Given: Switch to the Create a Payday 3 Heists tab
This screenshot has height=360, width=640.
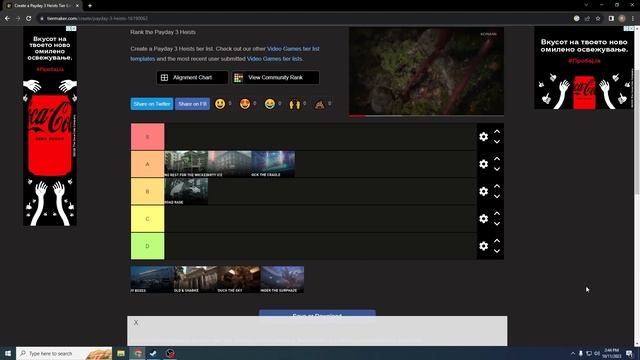Looking at the screenshot, I should [x=41, y=6].
